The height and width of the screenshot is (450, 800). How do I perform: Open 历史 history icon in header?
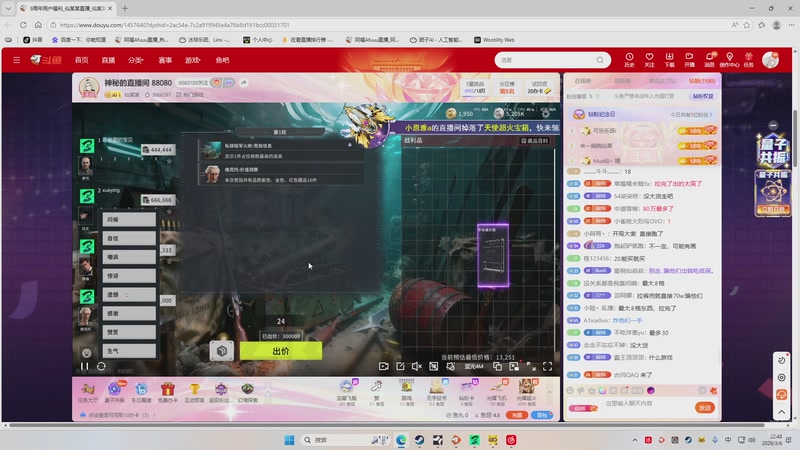pyautogui.click(x=629, y=60)
